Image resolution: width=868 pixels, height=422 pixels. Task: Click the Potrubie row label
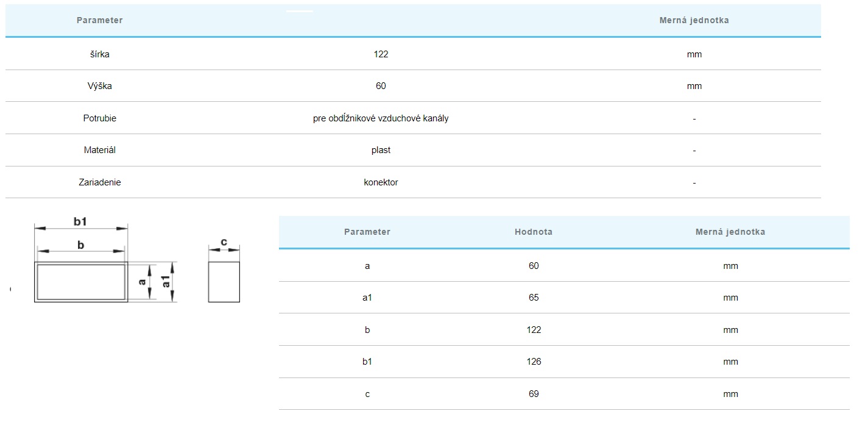pos(99,118)
